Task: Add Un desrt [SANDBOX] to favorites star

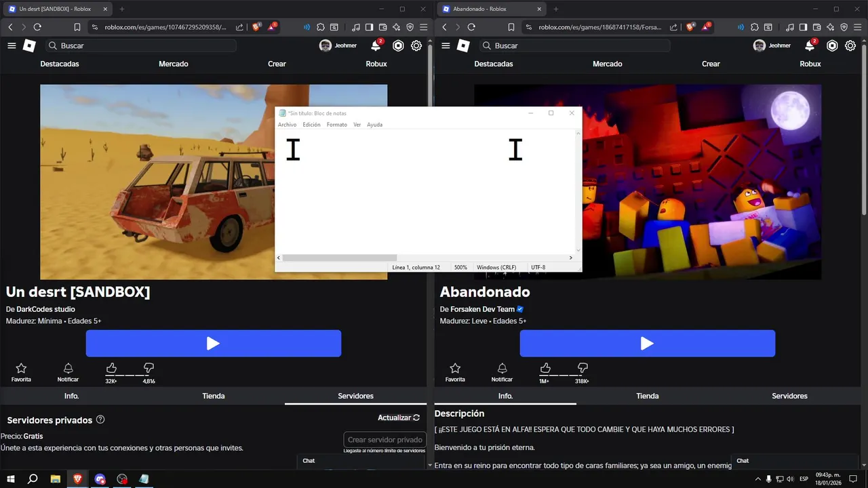Action: [x=21, y=368]
